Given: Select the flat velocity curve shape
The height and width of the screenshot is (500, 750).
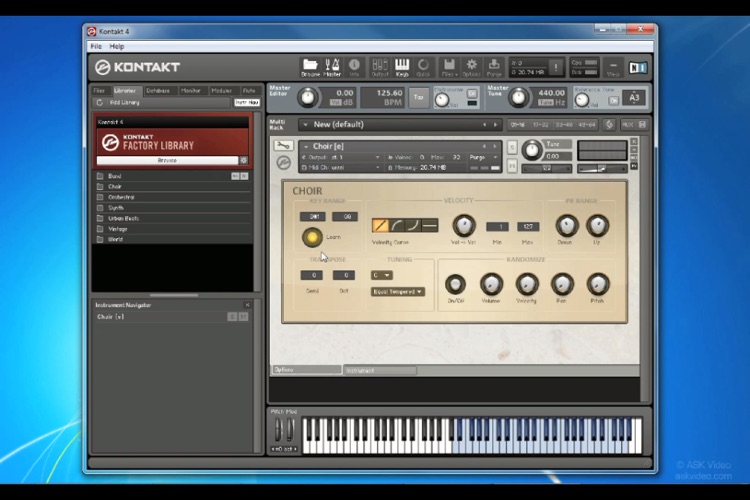Looking at the screenshot, I should pyautogui.click(x=430, y=225).
